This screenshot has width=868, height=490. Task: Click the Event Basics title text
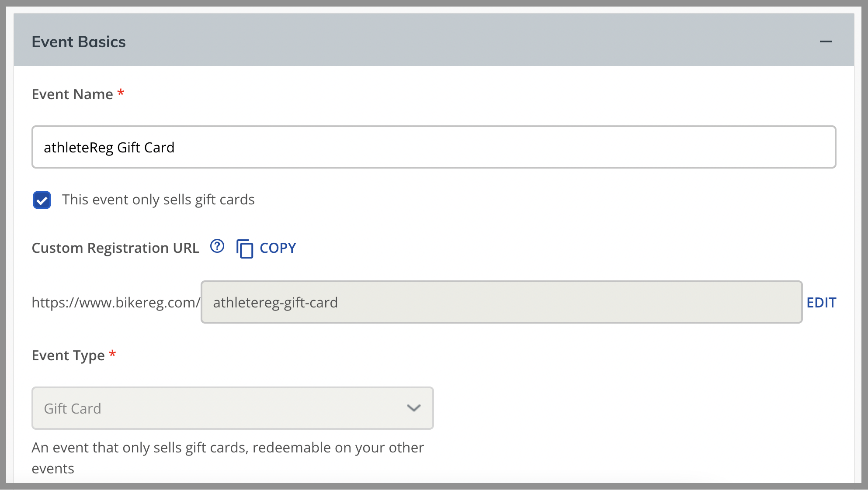(x=79, y=42)
